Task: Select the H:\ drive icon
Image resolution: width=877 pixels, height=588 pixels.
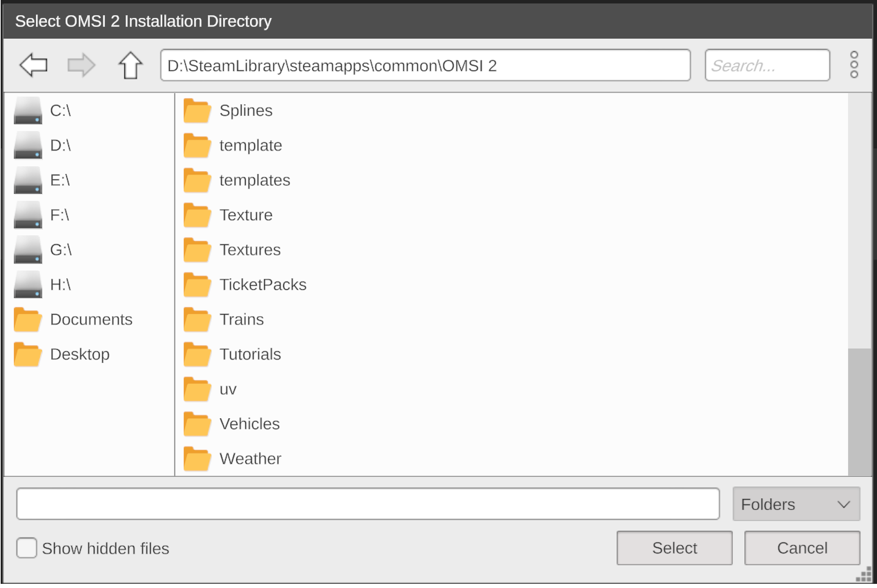Action: tap(28, 284)
